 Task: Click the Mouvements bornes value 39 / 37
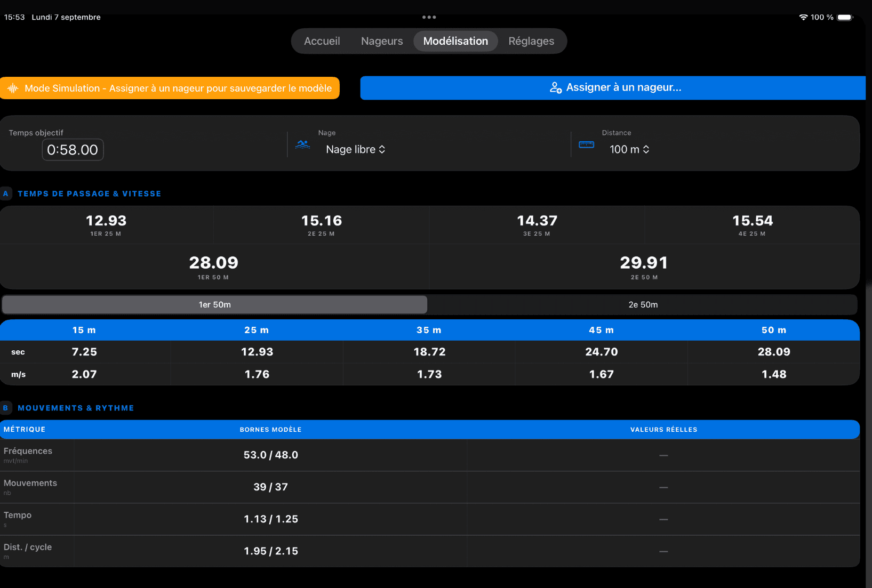[x=271, y=487]
